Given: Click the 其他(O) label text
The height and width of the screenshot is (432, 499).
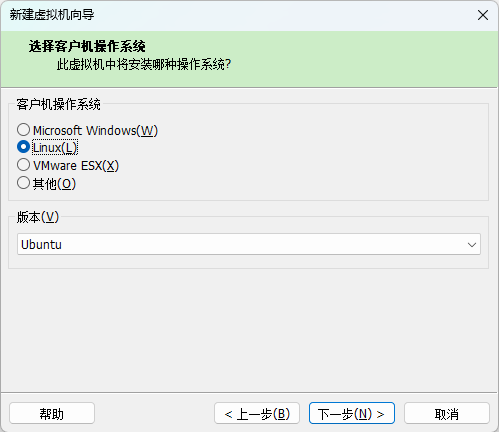Looking at the screenshot, I should coord(54,184).
